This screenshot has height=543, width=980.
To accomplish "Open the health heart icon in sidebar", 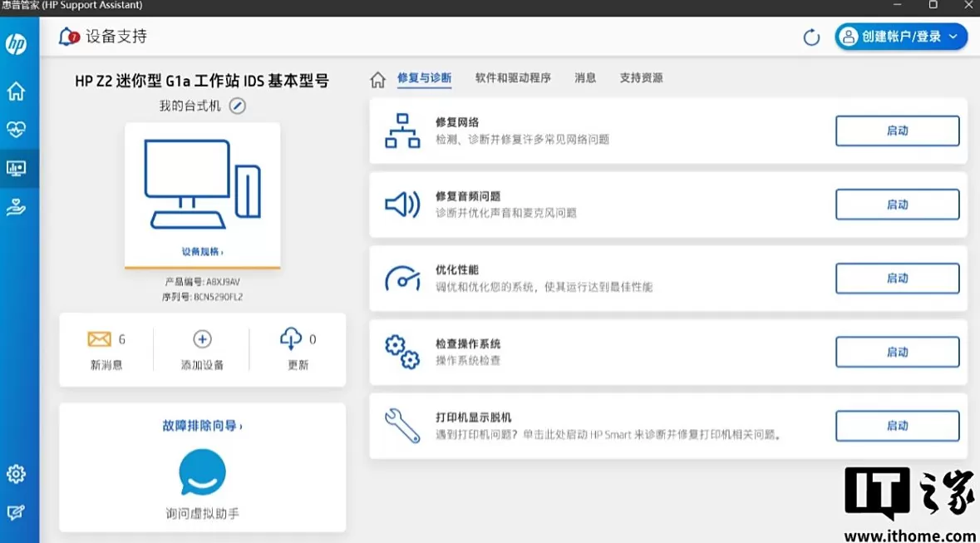I will (x=16, y=129).
